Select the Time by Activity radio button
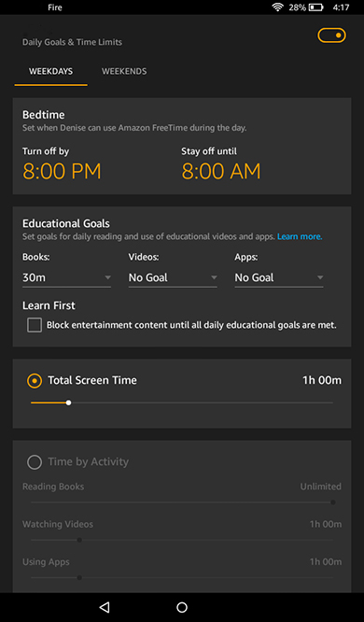The height and width of the screenshot is (622, 364). pyautogui.click(x=35, y=462)
